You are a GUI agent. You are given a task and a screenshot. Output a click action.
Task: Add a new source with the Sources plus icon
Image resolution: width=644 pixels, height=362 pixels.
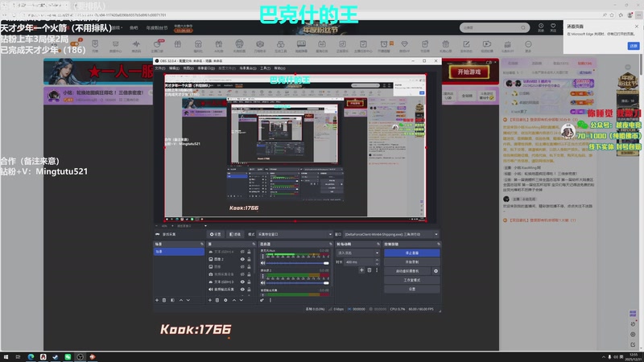pos(210,300)
